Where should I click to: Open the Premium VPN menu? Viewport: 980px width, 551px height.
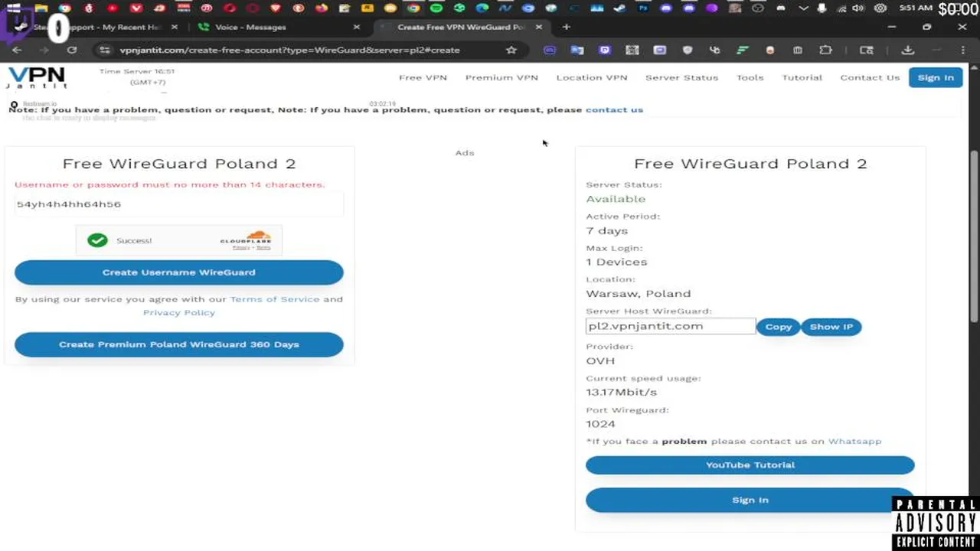(501, 77)
